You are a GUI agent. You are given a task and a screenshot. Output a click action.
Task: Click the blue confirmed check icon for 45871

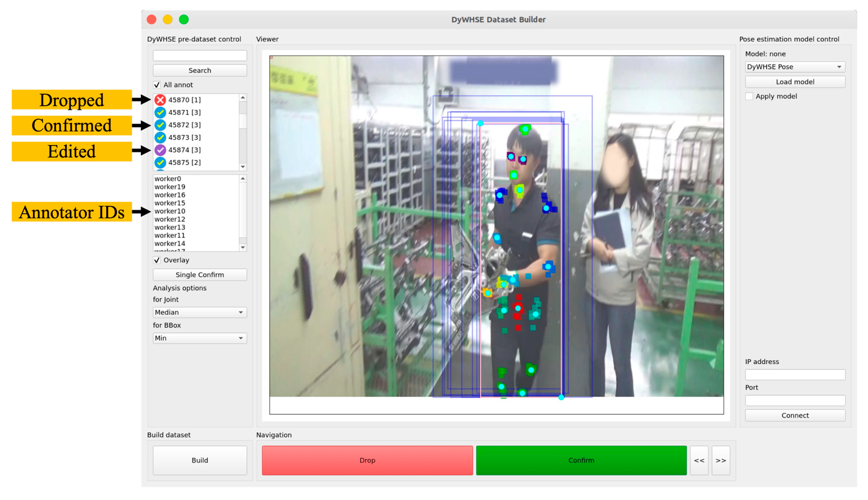tap(160, 112)
